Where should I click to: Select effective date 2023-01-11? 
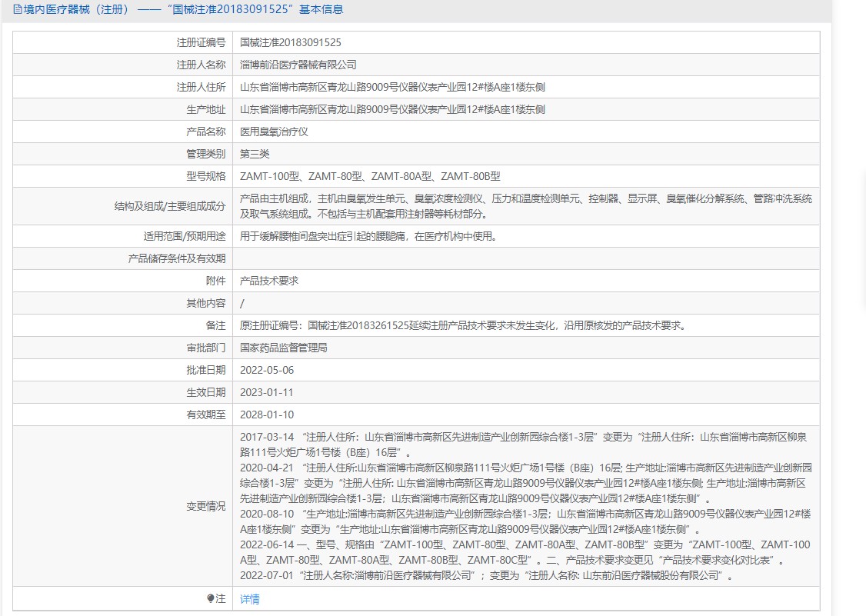tap(267, 392)
